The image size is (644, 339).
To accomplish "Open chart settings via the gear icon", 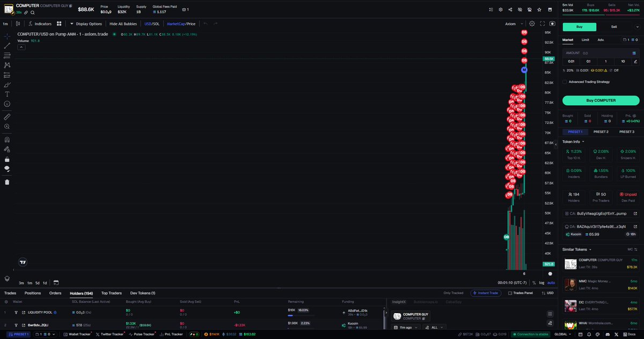I will [x=532, y=24].
